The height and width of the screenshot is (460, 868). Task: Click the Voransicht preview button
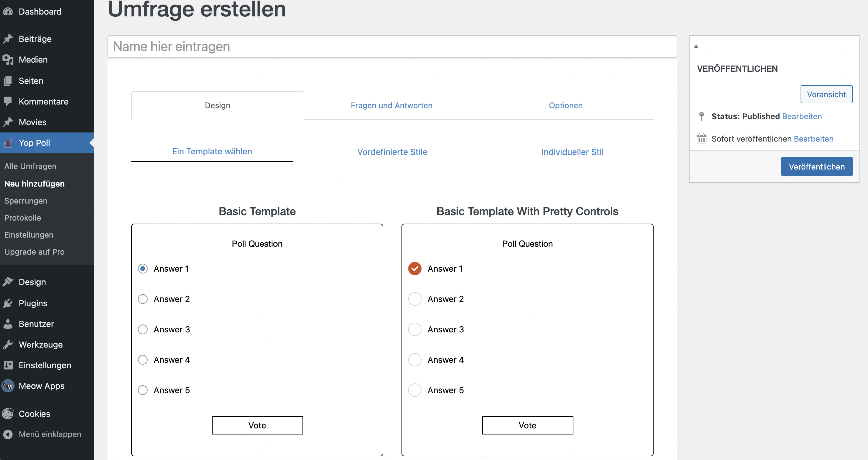coord(826,94)
